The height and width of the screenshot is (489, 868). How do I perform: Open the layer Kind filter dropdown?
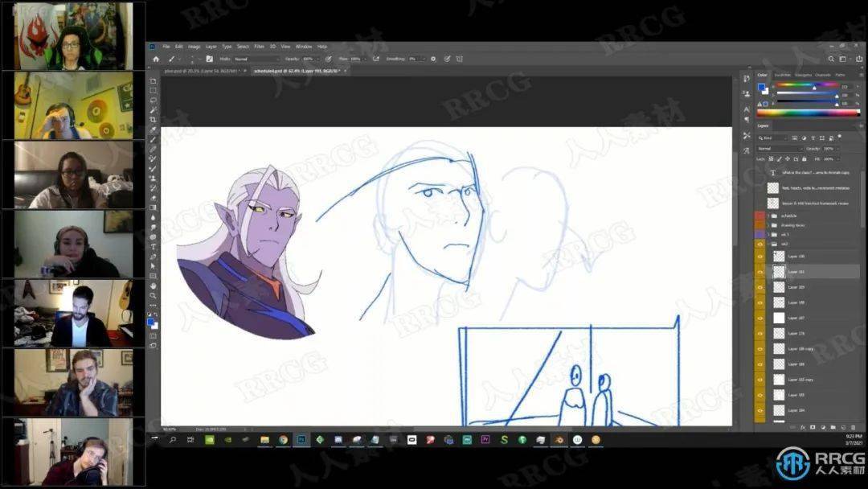click(x=772, y=138)
